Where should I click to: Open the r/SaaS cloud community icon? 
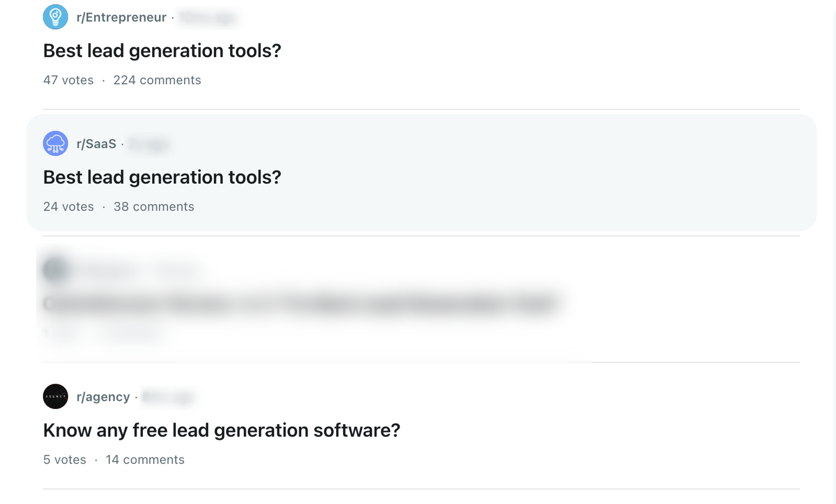55,143
